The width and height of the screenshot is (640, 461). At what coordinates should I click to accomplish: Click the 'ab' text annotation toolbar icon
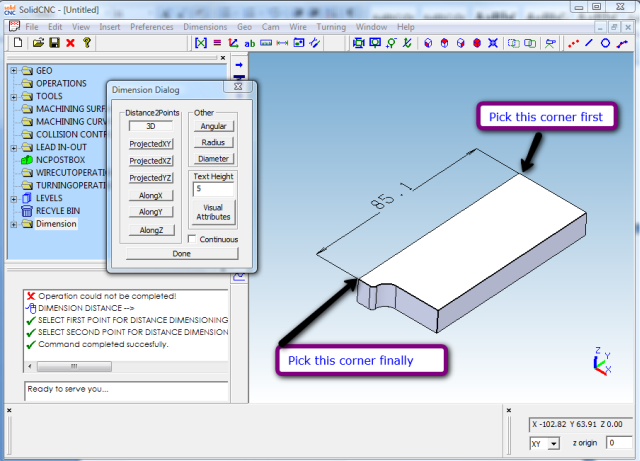tap(249, 43)
